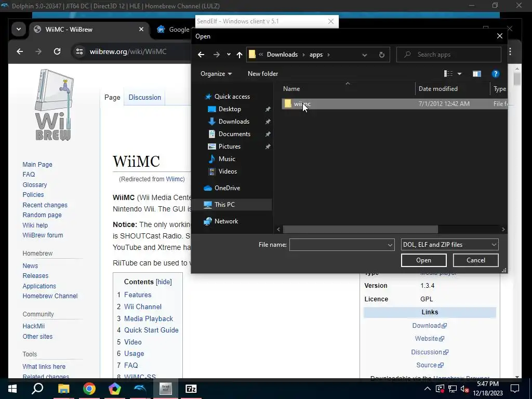This screenshot has width=532, height=399.
Task: Change the file view layout icon
Action: point(448,74)
